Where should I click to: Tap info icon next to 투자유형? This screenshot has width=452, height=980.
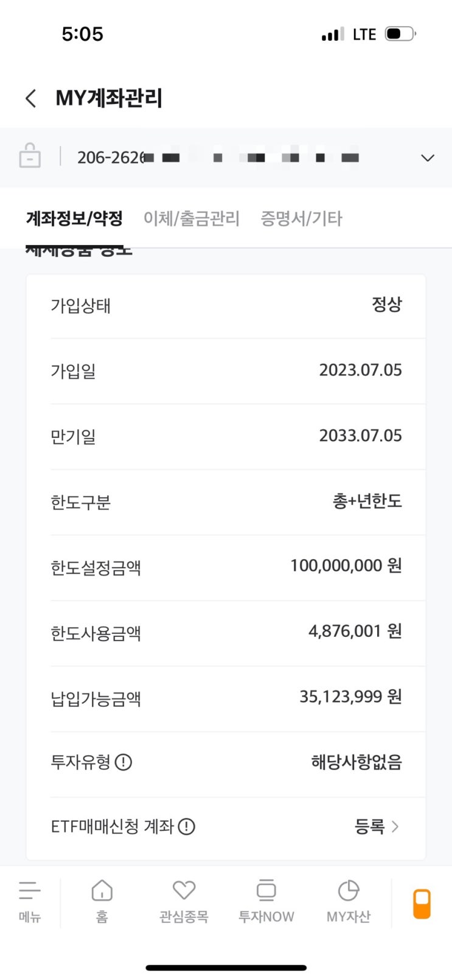(x=123, y=762)
